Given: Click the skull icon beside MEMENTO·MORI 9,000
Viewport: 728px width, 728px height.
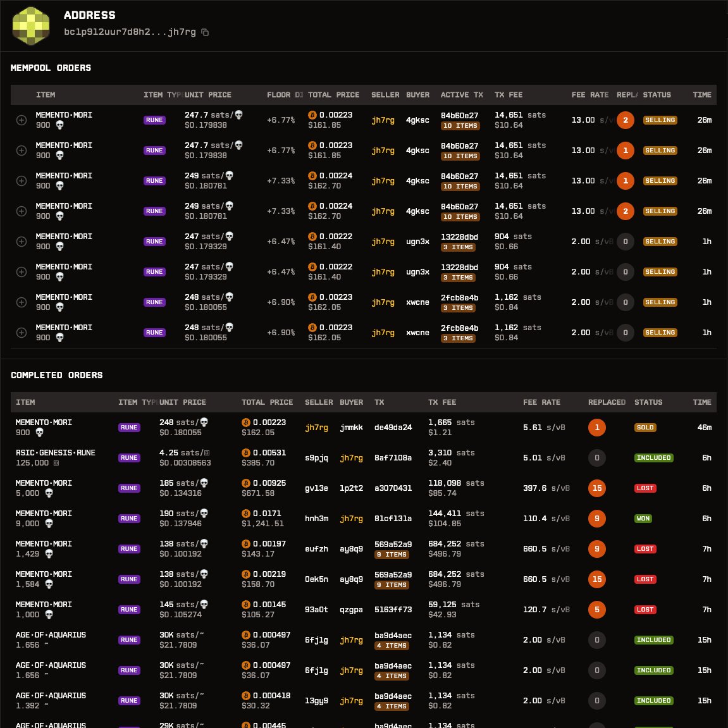Looking at the screenshot, I should 49,524.
